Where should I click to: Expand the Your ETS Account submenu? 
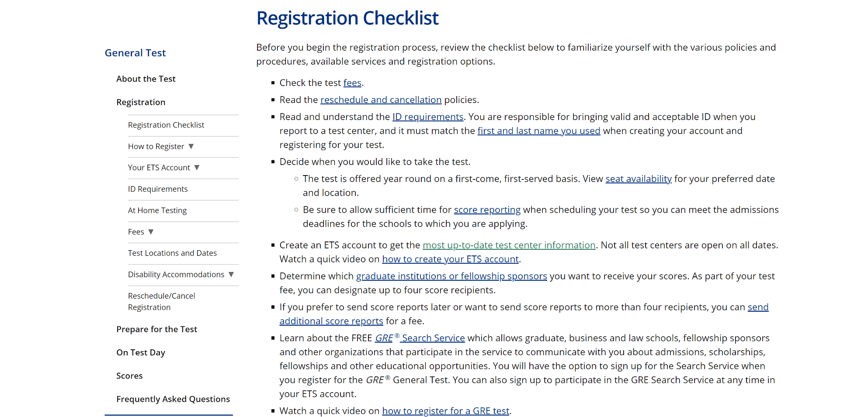159,167
